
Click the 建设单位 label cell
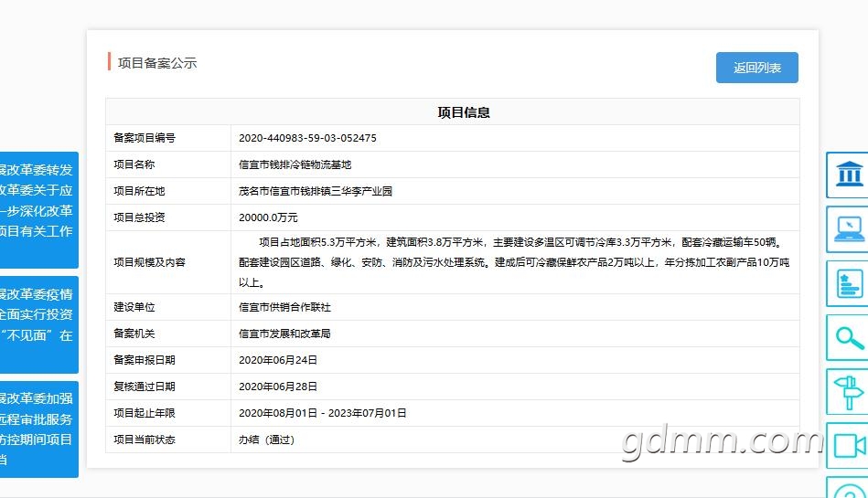pos(168,307)
